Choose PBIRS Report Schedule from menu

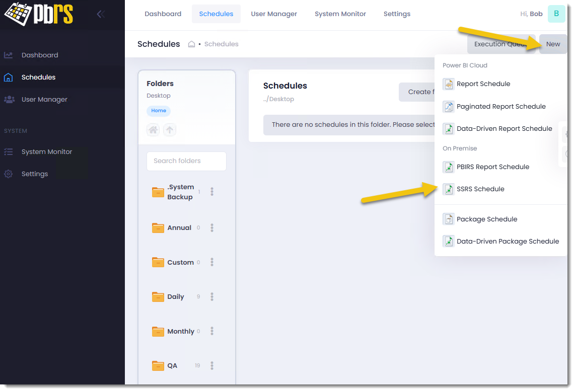[x=492, y=167]
